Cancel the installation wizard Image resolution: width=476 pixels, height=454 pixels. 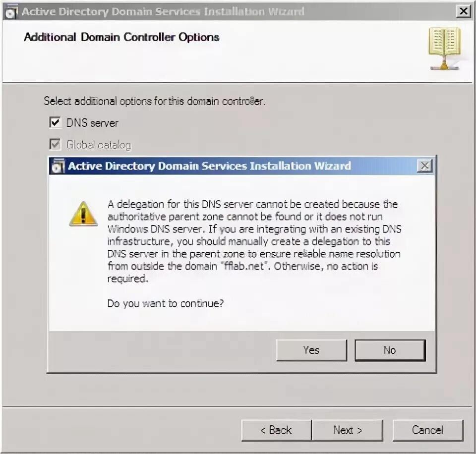coord(428,430)
